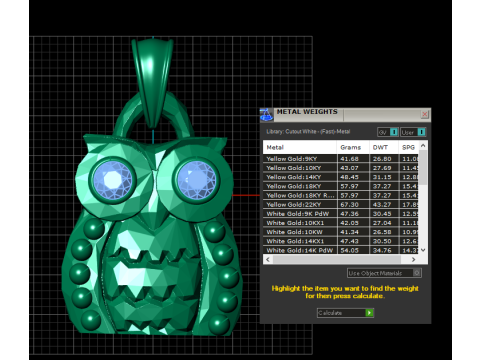Click the 31.15 DWT value
The width and height of the screenshot is (480, 360).
(382, 177)
